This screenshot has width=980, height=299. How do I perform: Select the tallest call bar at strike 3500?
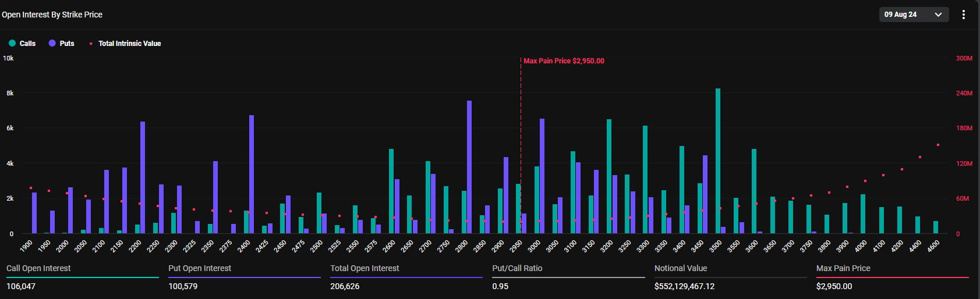click(x=718, y=161)
